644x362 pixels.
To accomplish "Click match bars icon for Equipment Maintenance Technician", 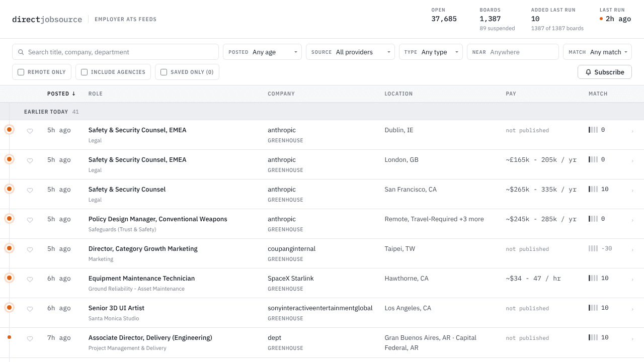I will pyautogui.click(x=593, y=278).
